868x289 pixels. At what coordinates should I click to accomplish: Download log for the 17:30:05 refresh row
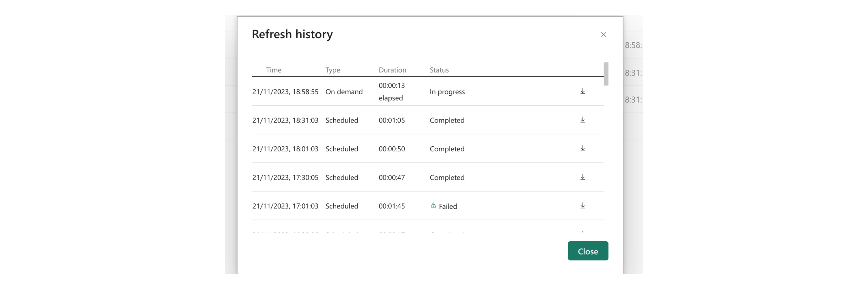(583, 177)
